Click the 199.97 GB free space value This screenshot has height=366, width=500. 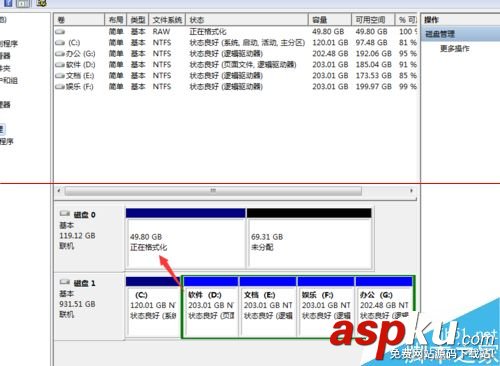(373, 87)
